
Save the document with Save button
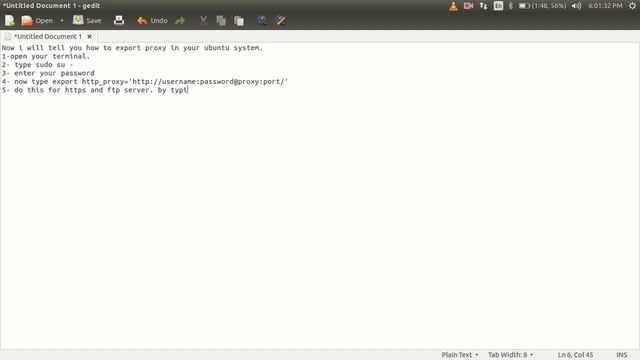click(x=87, y=20)
